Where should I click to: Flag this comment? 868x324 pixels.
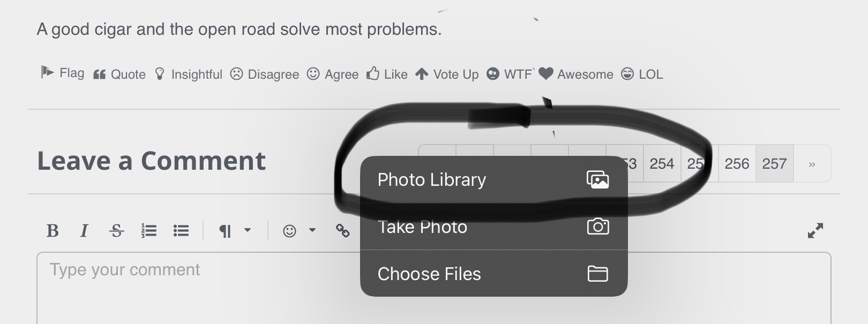coord(63,73)
